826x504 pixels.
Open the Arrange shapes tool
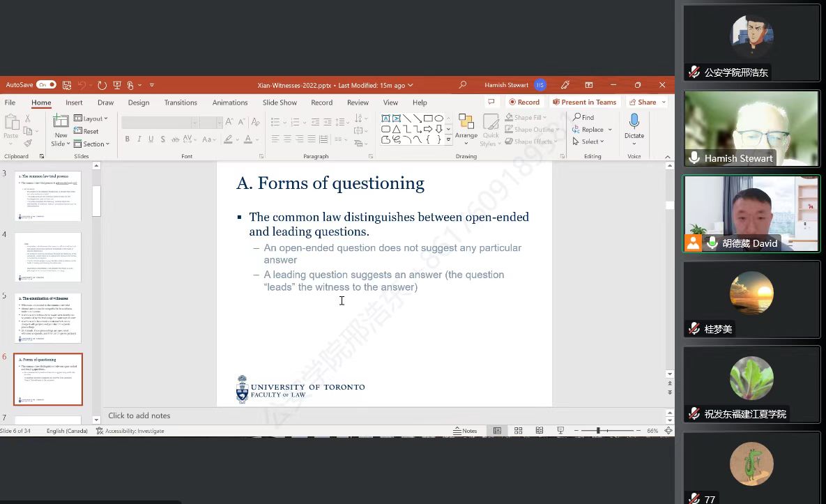pos(466,128)
